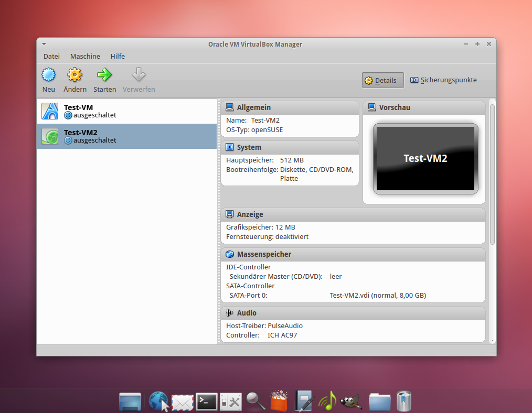Viewport: 532px width, 413px height.
Task: Open the window menu arrow in the title bar
Action: pos(44,44)
